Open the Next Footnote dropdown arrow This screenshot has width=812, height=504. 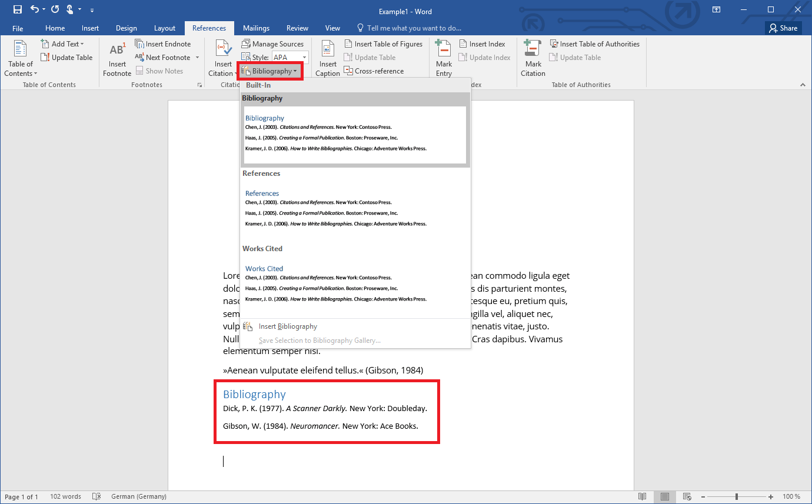coord(197,58)
